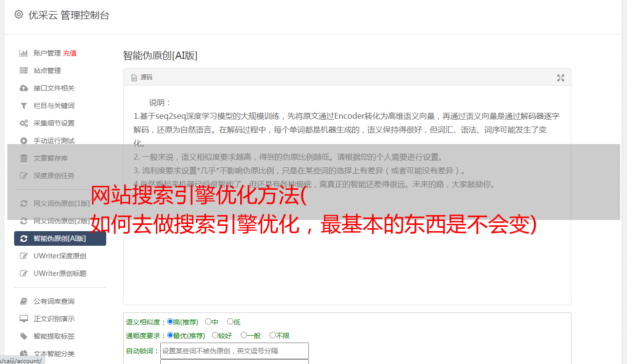Select 语义相似度 高(推荐) radio option

170,322
